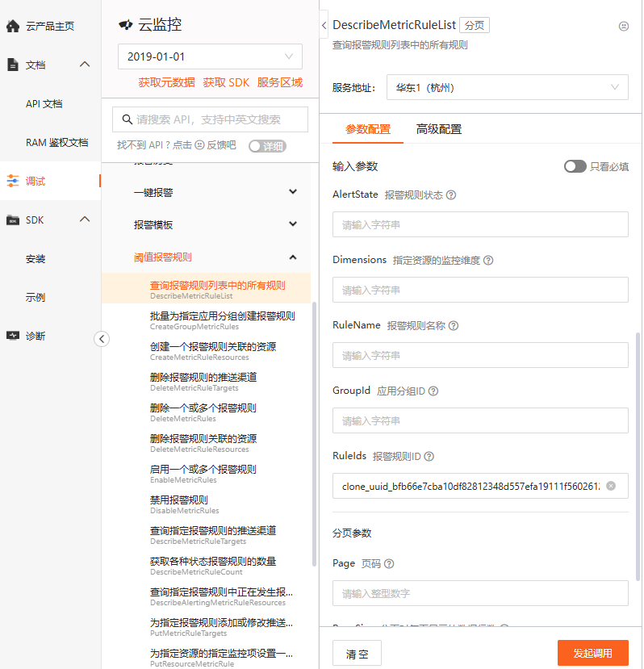Collapse the SDK menu chevron
The width and height of the screenshot is (644, 669).
click(x=85, y=220)
